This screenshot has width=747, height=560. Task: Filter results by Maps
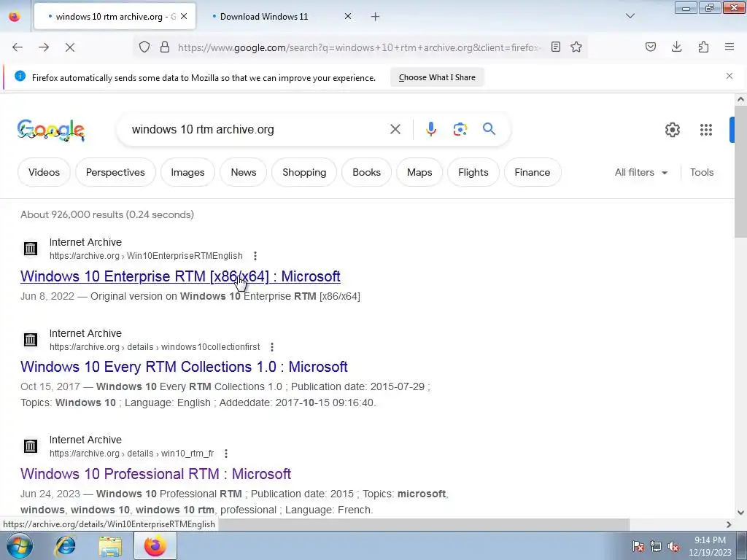tap(419, 172)
